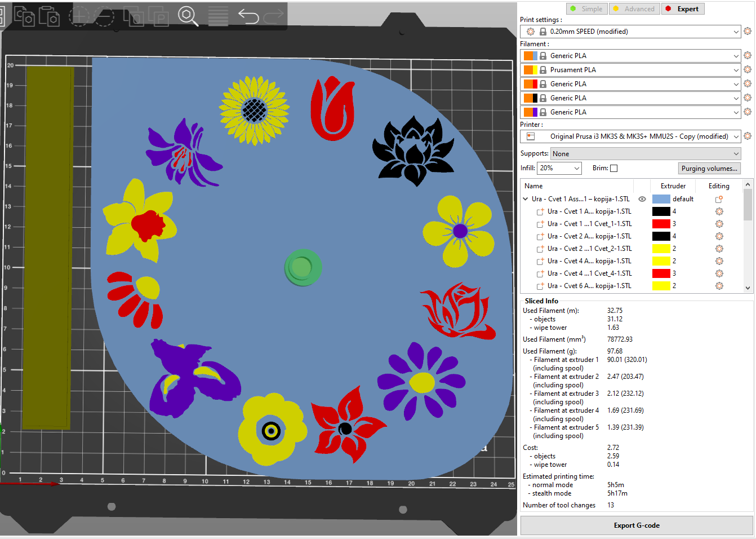Click the Editing column header
Screen dimensions: 756x539
[x=719, y=186]
